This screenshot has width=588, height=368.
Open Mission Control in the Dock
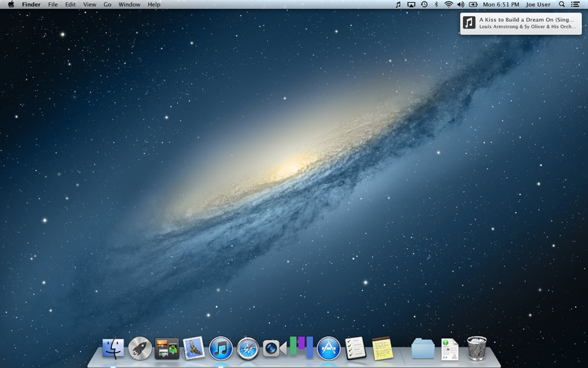pos(167,348)
